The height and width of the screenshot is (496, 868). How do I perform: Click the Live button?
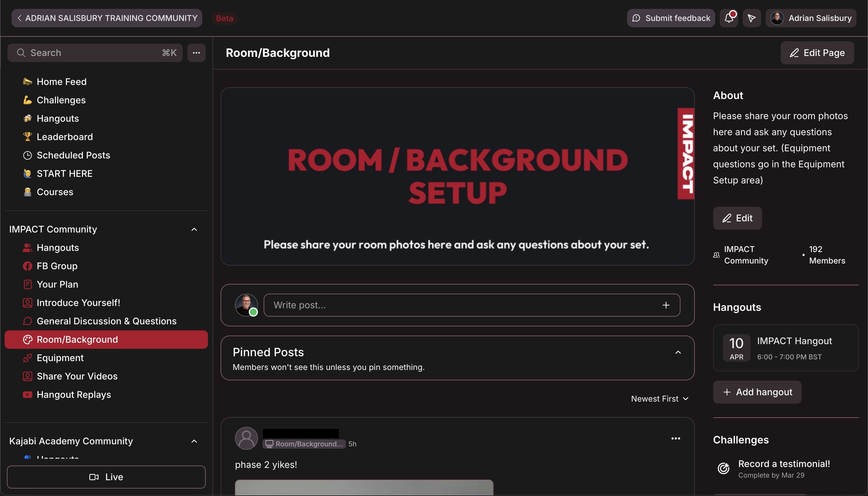tap(106, 477)
